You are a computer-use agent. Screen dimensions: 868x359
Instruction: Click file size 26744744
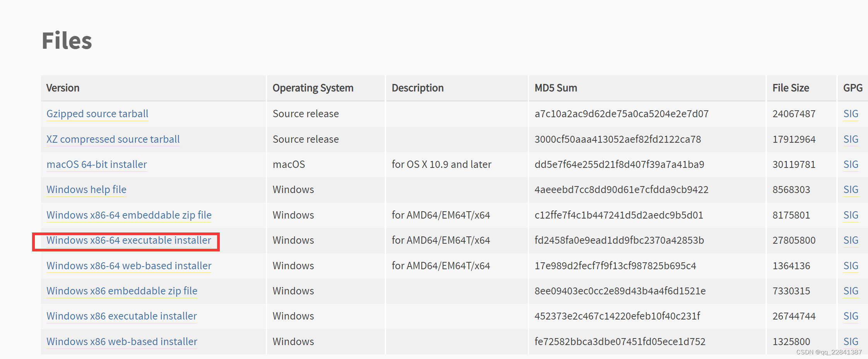coord(794,316)
